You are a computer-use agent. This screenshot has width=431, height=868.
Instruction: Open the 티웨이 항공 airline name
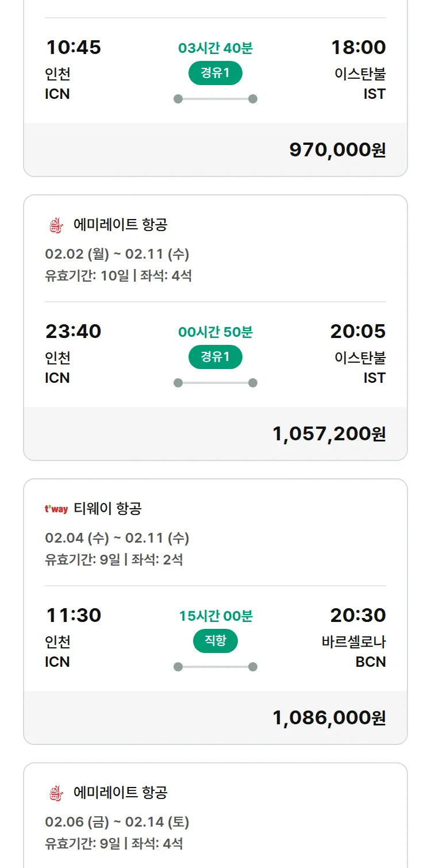click(107, 509)
